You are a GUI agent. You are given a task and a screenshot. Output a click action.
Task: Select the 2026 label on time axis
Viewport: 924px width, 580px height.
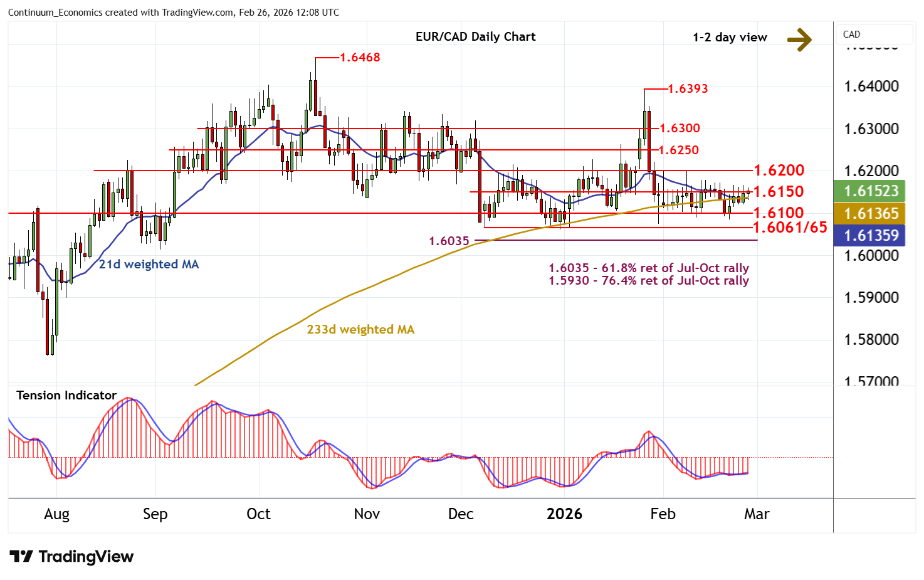tap(564, 514)
